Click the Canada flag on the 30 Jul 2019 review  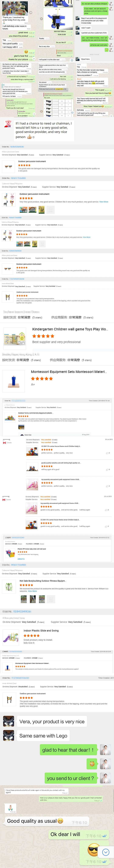tap(4, 442)
